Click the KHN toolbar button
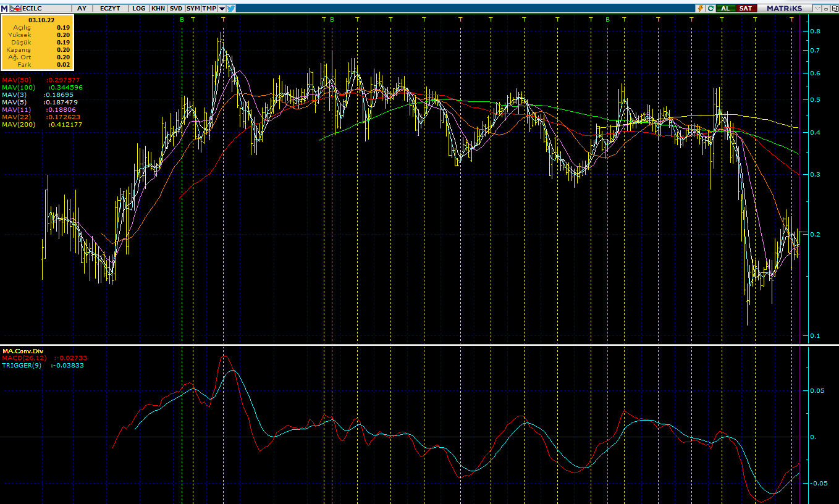 point(158,9)
